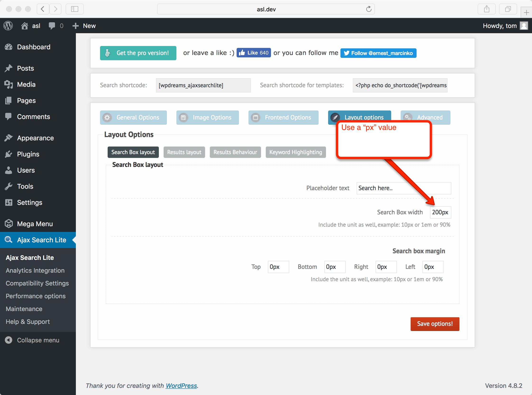Open the comments bubble icon in admin bar

(52, 26)
